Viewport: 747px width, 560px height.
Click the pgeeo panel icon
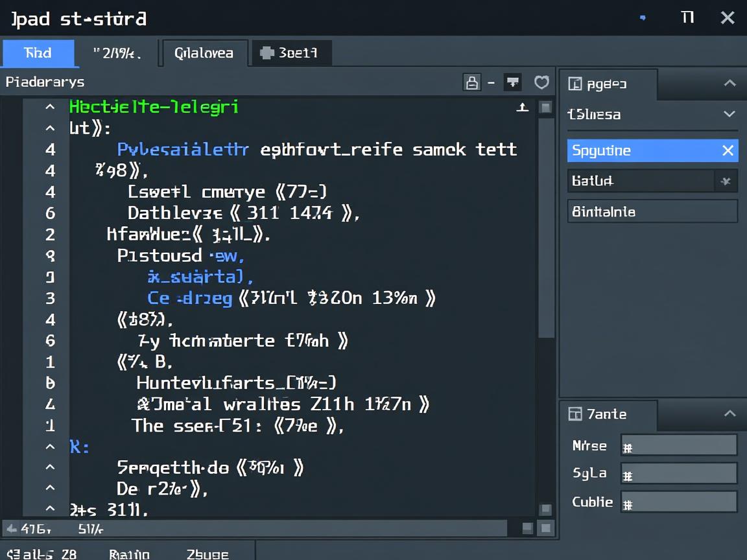tap(575, 84)
